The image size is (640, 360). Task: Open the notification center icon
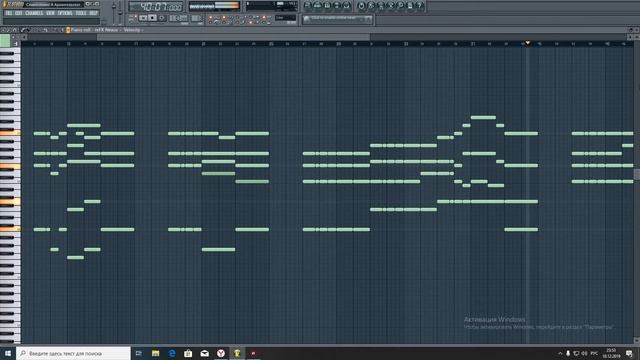[x=629, y=353]
